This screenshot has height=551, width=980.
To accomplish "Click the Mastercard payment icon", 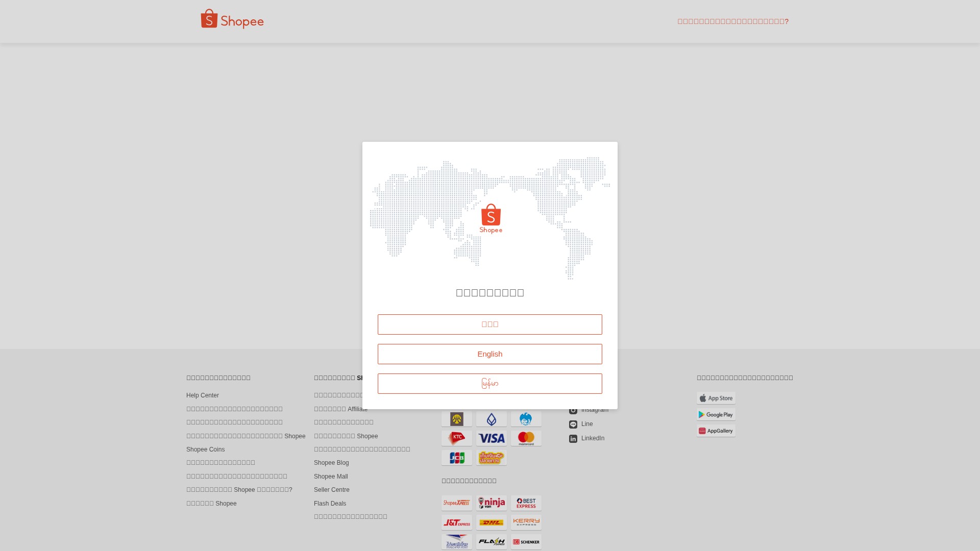I will [526, 438].
